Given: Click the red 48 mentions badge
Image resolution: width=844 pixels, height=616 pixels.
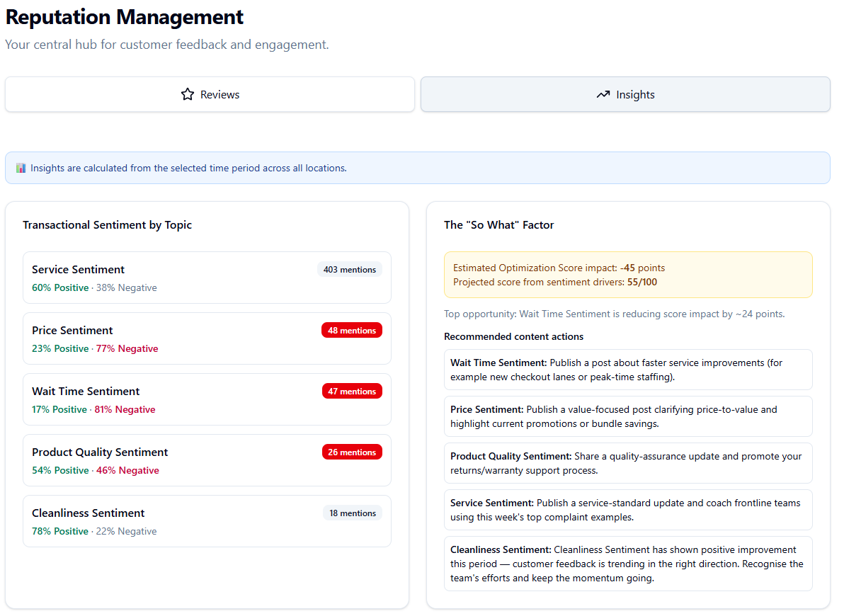Looking at the screenshot, I should click(351, 330).
